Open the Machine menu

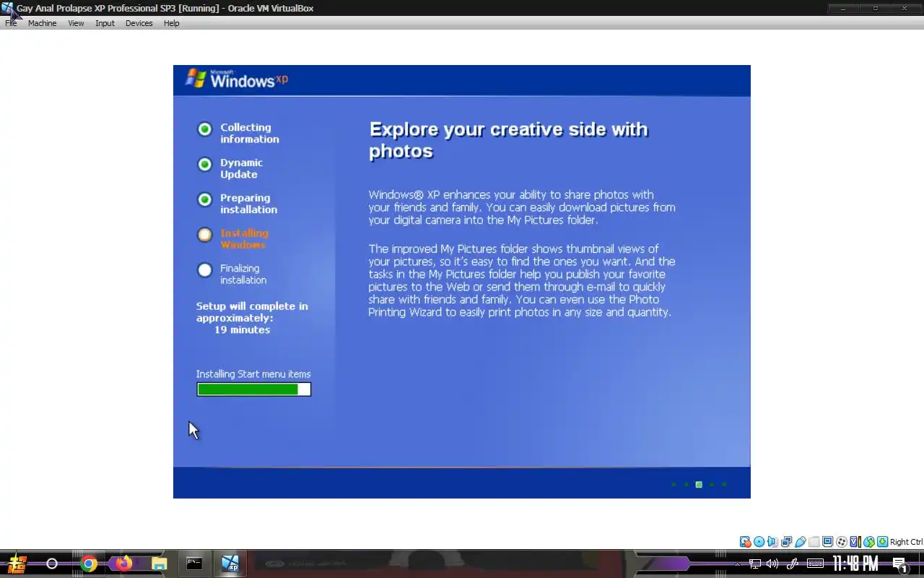coord(42,23)
